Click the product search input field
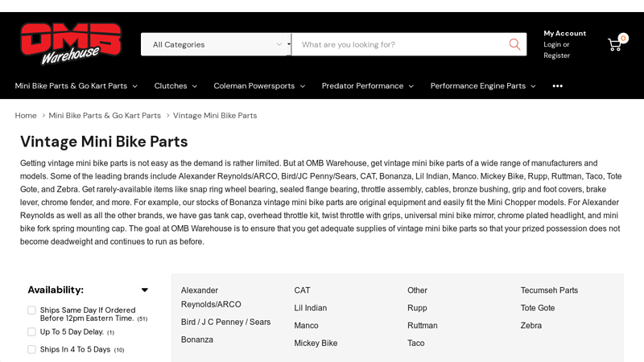Image resolution: width=644 pixels, height=362 pixels. [x=398, y=44]
